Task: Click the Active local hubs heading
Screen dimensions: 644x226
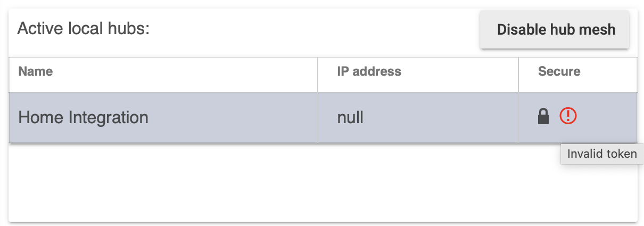Action: point(84,28)
